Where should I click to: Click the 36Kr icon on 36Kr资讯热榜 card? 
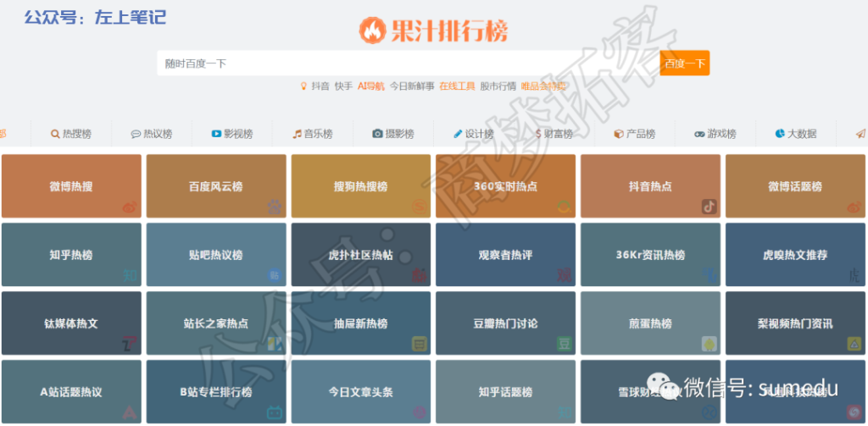tap(709, 275)
